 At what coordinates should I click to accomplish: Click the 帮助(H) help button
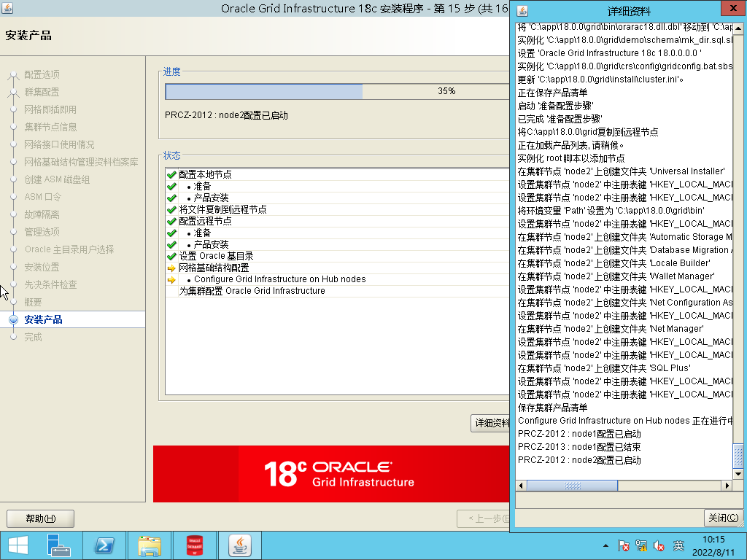41,518
